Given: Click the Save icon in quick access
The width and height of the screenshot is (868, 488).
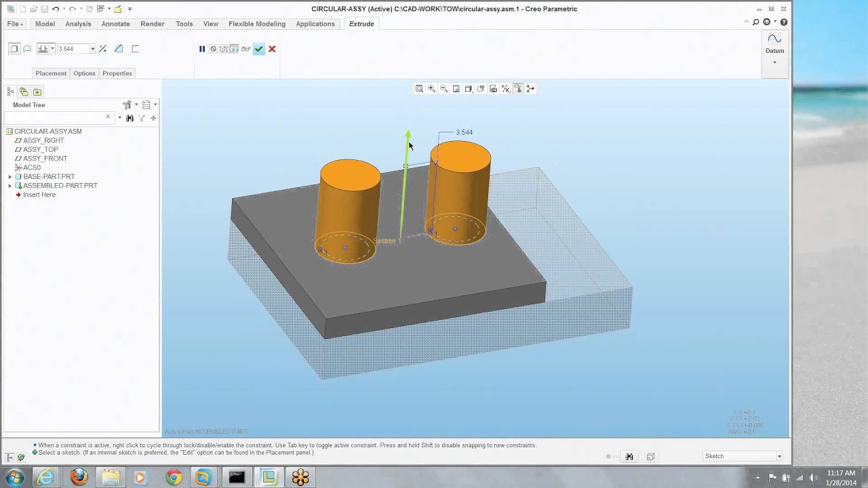Looking at the screenshot, I should click(44, 9).
